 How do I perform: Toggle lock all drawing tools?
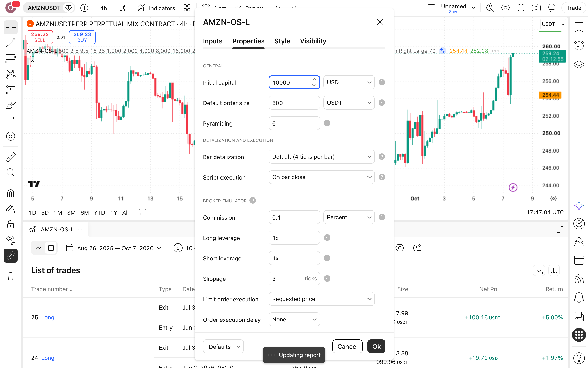coord(10,224)
